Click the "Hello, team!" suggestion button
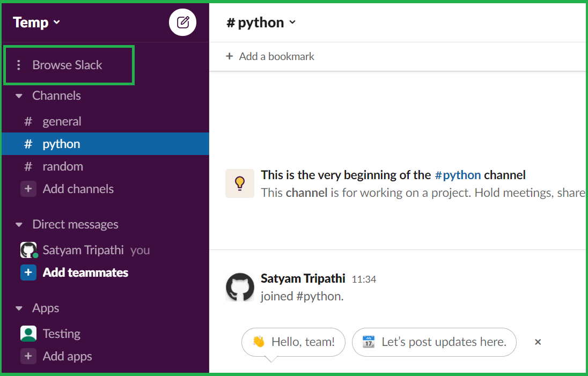The width and height of the screenshot is (588, 376). (x=293, y=342)
